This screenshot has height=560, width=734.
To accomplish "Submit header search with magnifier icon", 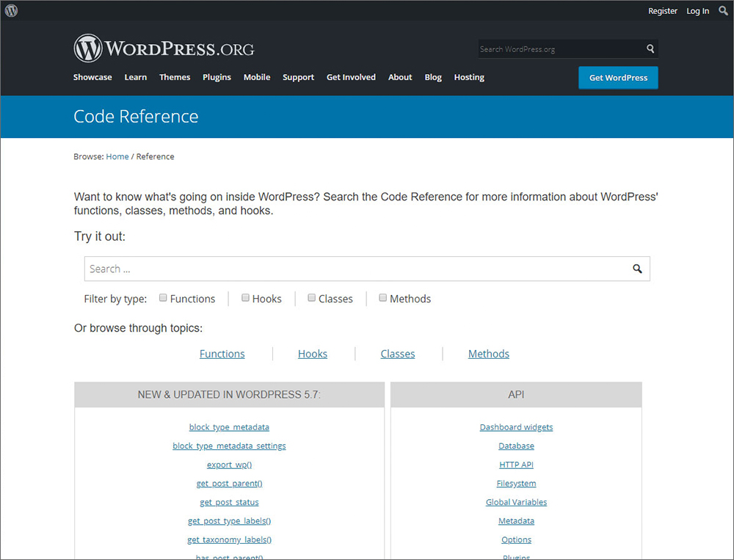I will click(650, 48).
